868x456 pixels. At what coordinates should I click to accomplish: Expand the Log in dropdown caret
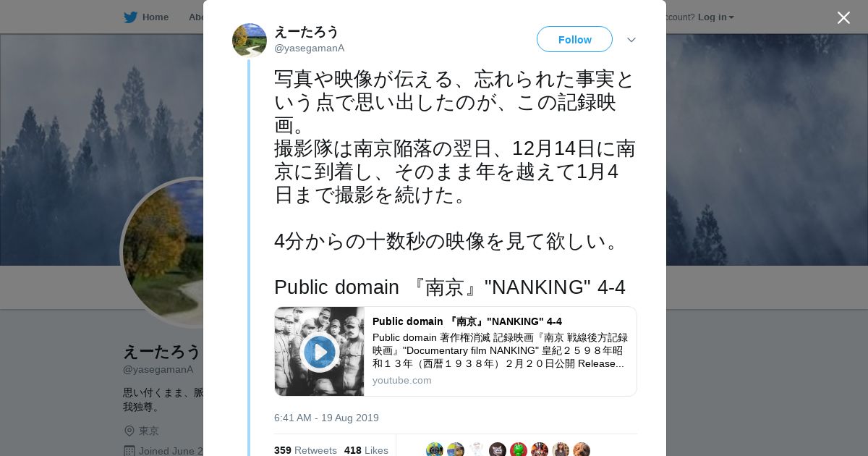731,17
